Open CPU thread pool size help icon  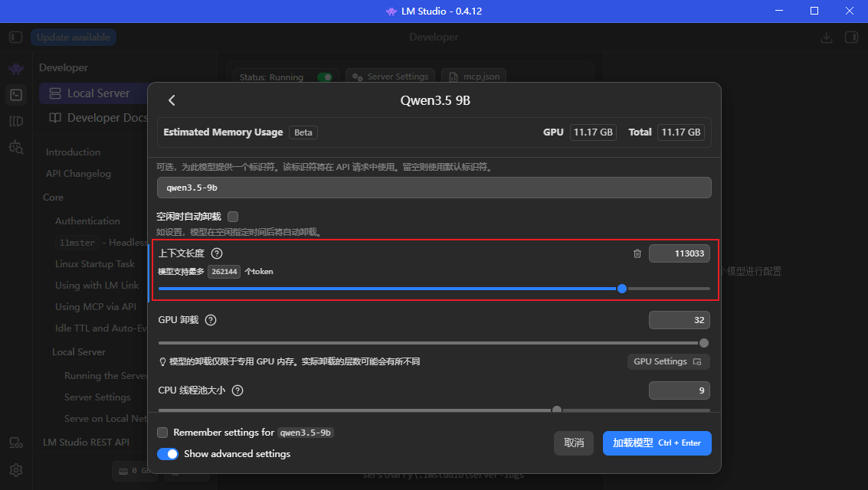click(237, 390)
